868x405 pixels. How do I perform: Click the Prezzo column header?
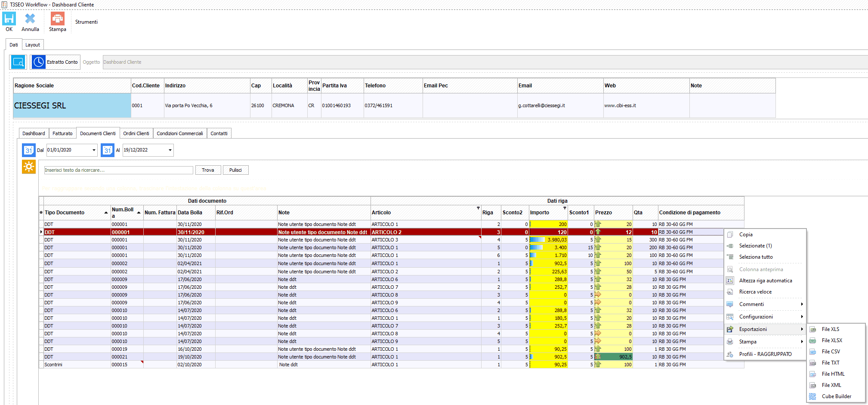tap(613, 213)
